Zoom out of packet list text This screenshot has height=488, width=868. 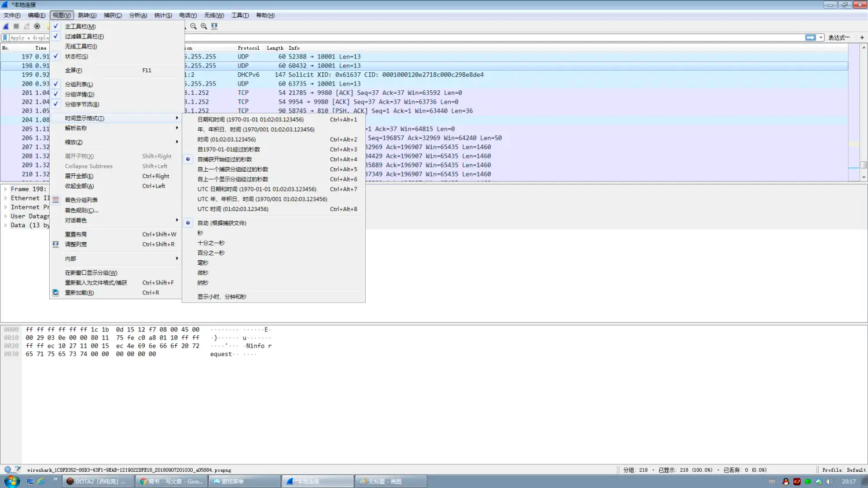pyautogui.click(x=204, y=26)
